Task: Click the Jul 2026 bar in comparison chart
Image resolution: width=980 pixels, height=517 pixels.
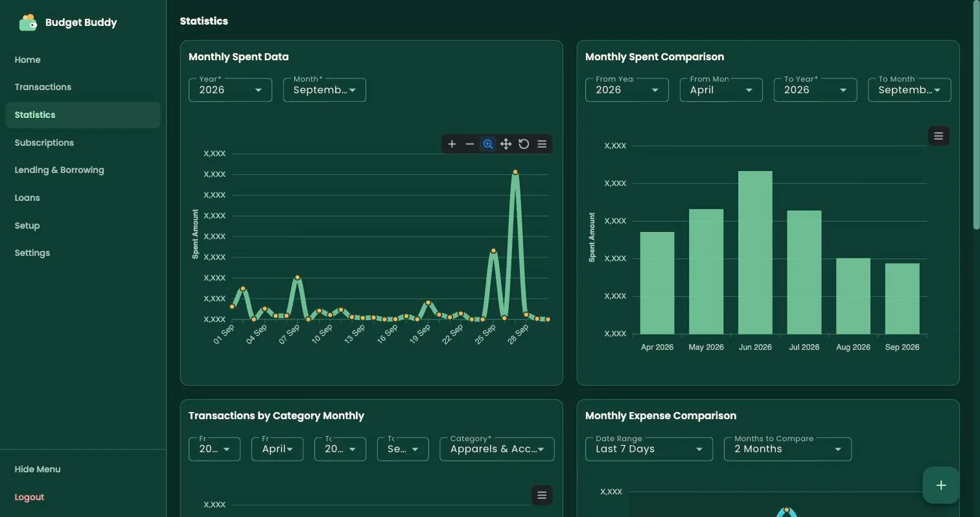Action: tap(804, 272)
